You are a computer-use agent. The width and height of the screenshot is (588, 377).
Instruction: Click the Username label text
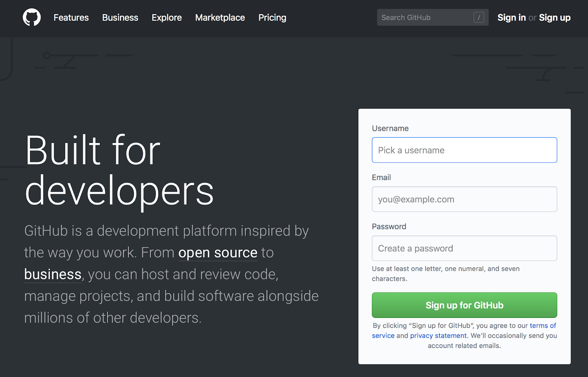tap(390, 128)
